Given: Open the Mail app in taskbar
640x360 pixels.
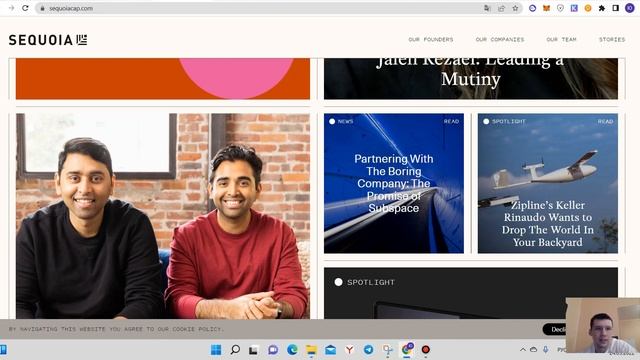Looking at the screenshot, I should click(x=331, y=350).
